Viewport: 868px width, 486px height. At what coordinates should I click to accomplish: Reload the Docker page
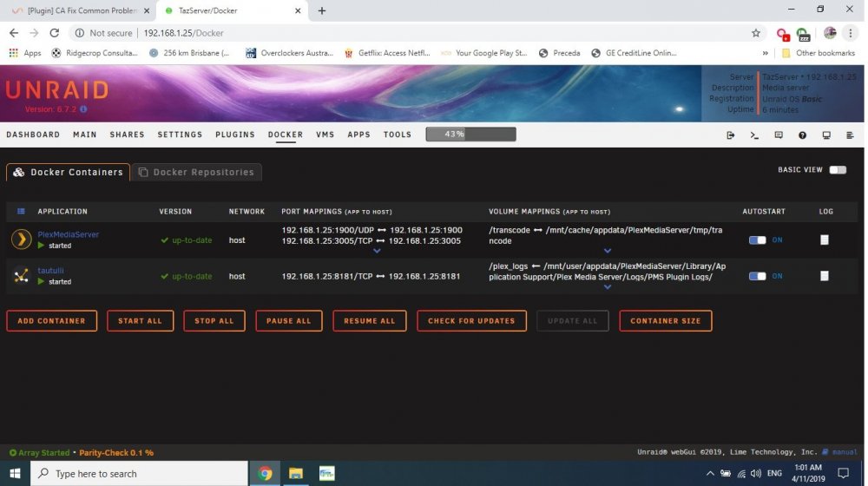point(54,33)
